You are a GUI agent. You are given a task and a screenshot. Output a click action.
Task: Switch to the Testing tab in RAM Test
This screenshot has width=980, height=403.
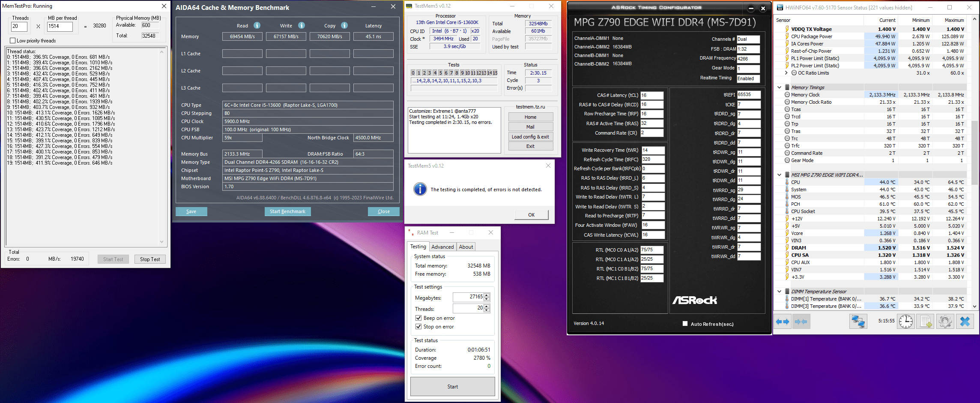[x=418, y=247]
